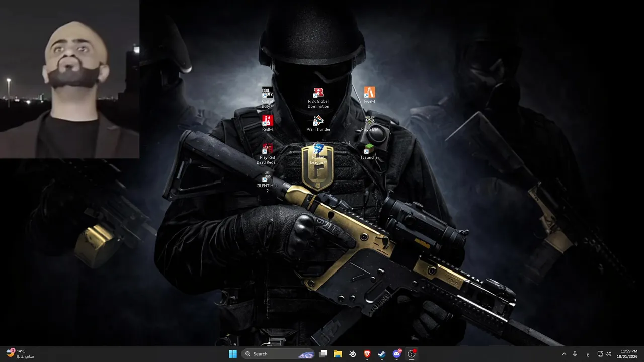Click the webcam overlay in top-left
The image size is (644, 362).
tap(69, 79)
